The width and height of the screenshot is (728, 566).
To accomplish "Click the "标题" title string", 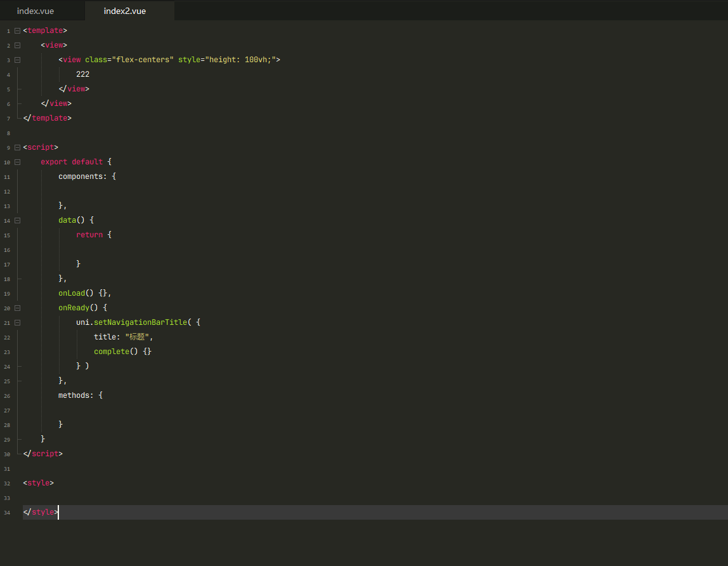I will 136,337.
